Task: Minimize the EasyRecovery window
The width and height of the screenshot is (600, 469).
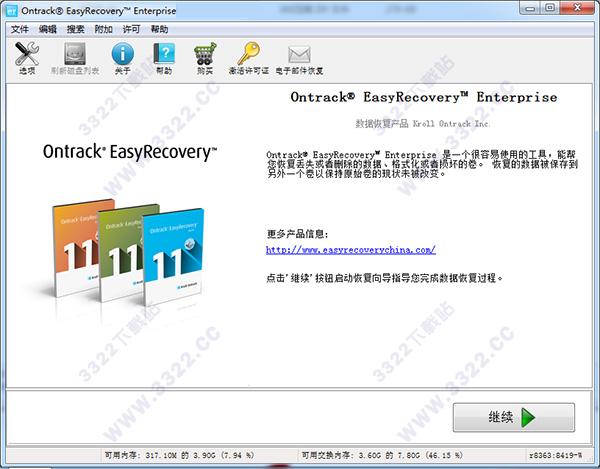Action: coord(530,8)
